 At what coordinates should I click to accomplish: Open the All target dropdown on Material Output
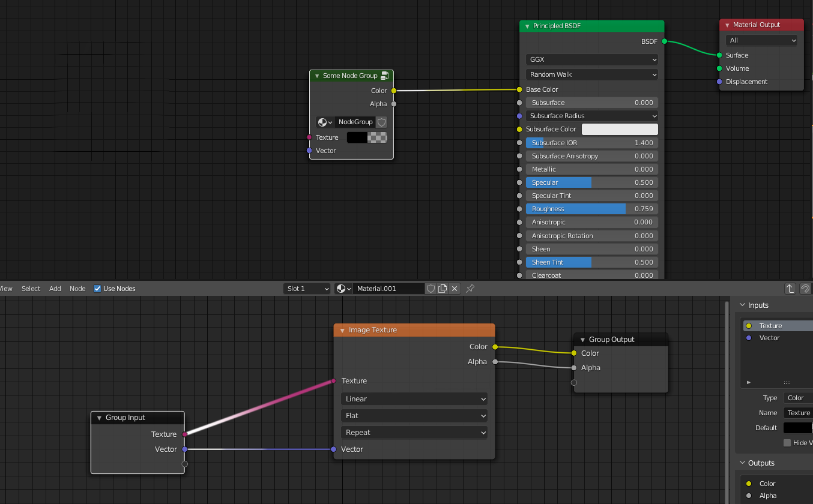tap(762, 40)
